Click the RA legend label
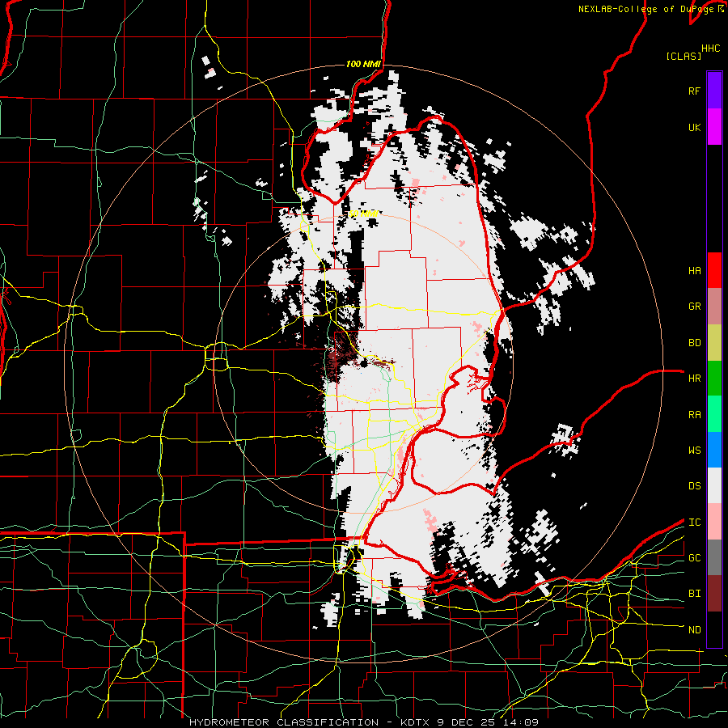This screenshot has height=728, width=728. (695, 415)
